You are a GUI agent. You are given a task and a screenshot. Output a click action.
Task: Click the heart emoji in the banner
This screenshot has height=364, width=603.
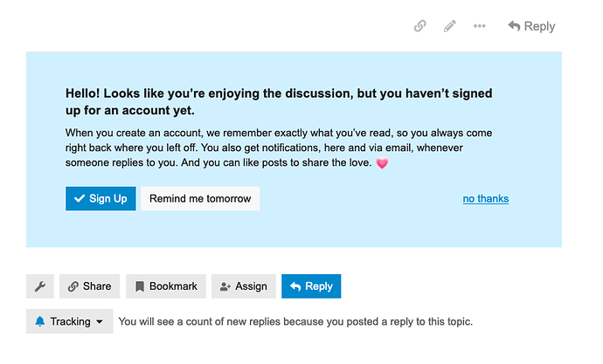pos(382,163)
